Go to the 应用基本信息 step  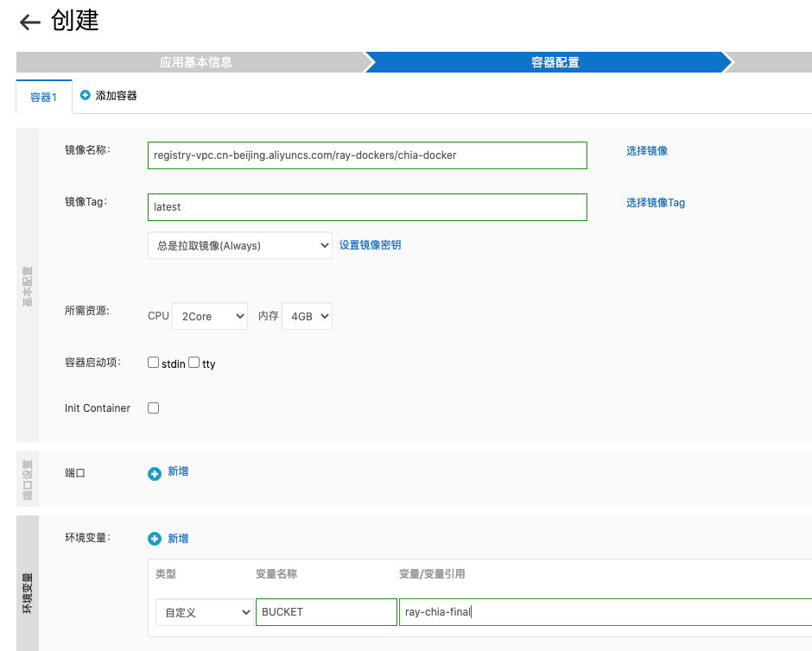click(x=195, y=62)
